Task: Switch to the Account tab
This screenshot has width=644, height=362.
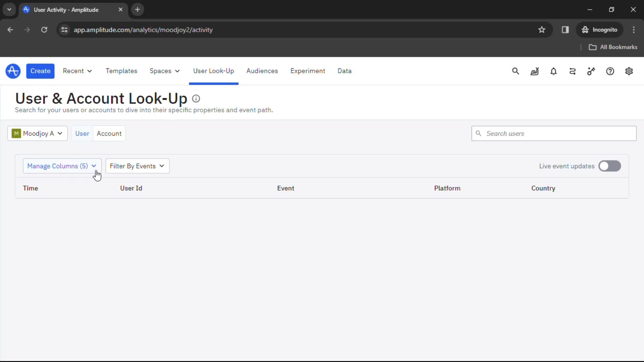Action: click(x=109, y=133)
